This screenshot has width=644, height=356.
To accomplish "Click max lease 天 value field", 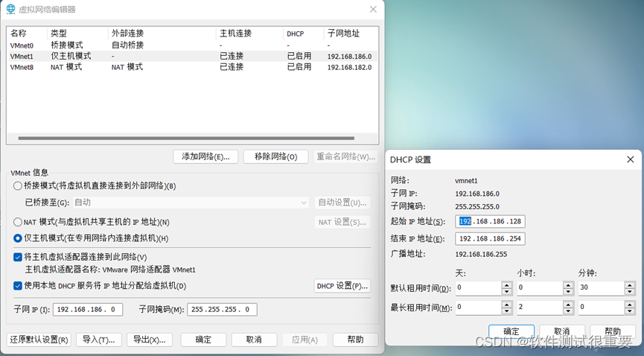I will tap(478, 307).
